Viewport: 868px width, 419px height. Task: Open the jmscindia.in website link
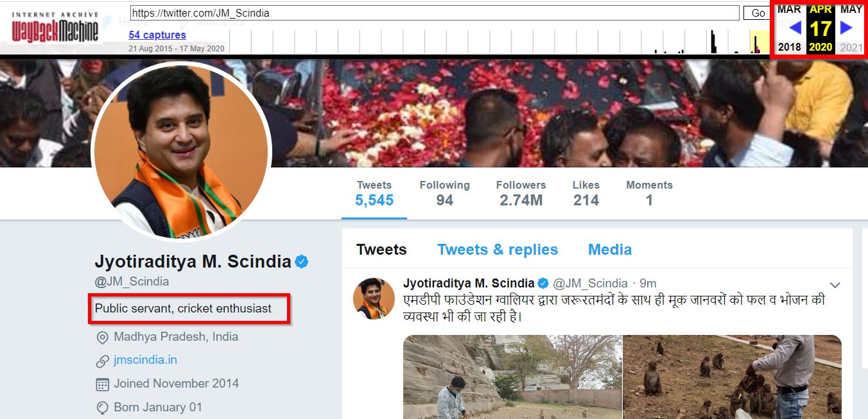145,360
